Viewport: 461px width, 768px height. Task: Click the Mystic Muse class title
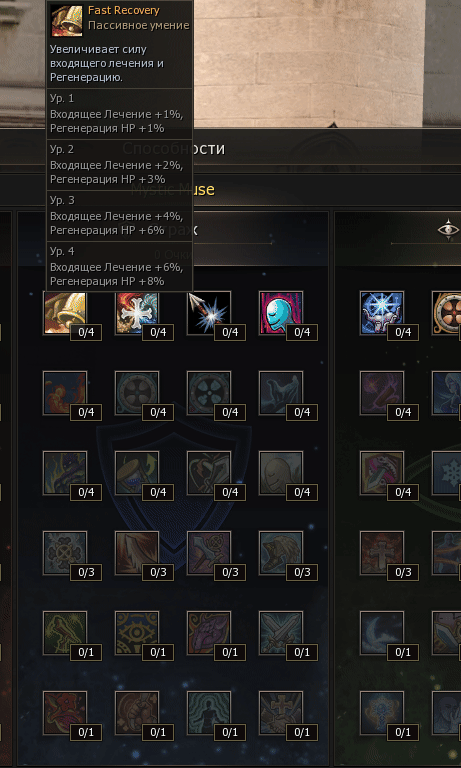[x=172, y=189]
